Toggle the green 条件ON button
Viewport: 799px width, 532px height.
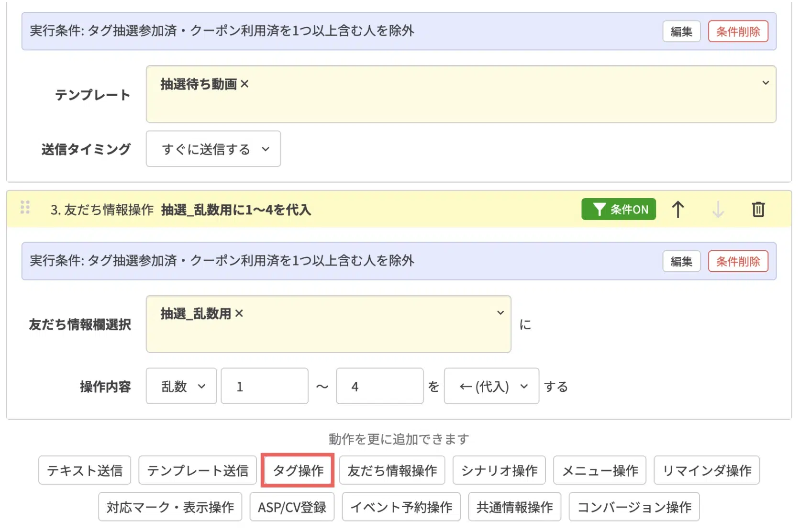[x=618, y=209]
